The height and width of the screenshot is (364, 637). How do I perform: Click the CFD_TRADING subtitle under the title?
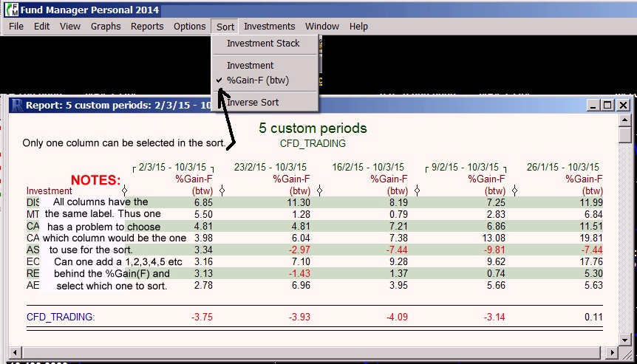(313, 144)
